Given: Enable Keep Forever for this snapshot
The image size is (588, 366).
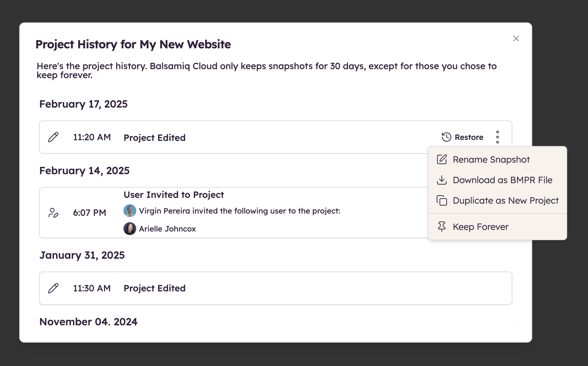Looking at the screenshot, I should (x=480, y=226).
